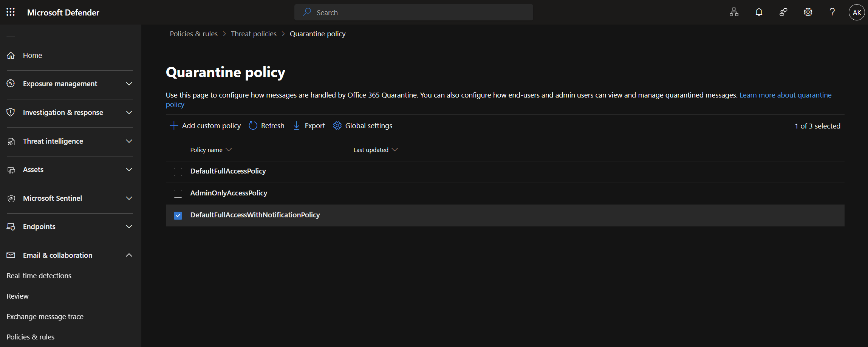Open the AK account profile avatar
The width and height of the screenshot is (868, 347).
(x=856, y=12)
